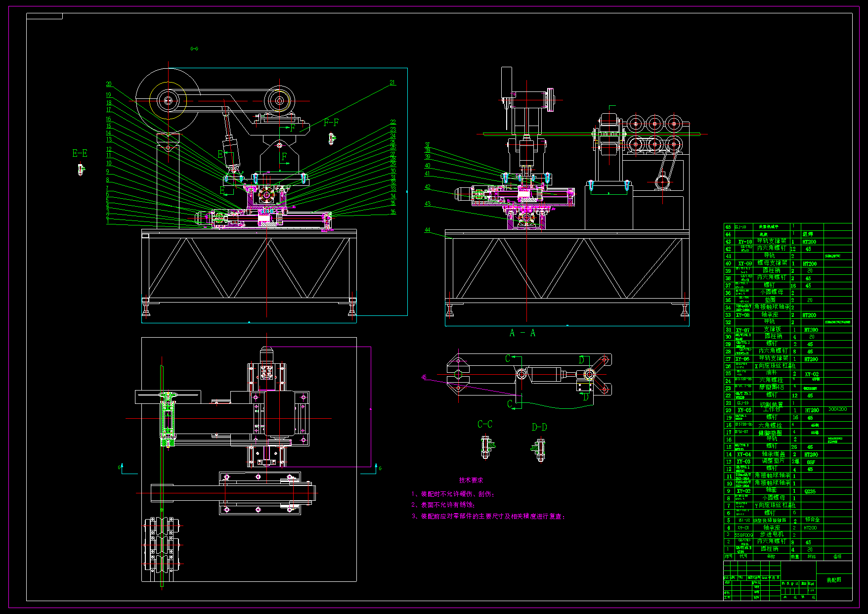Select code XY-04 in the parts list
868x614 pixels.
coord(744,454)
